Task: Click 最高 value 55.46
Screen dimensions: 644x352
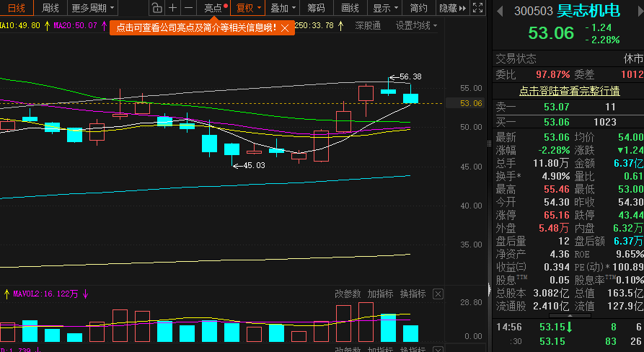Action: [557, 190]
